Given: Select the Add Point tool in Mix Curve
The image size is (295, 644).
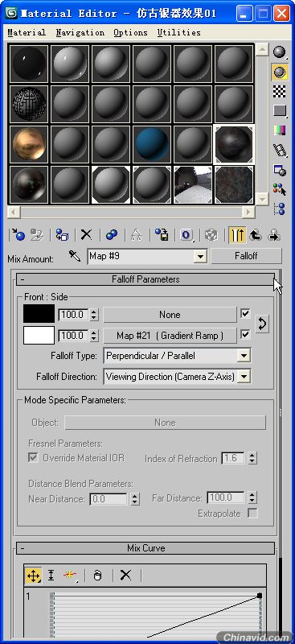Looking at the screenshot, I should pos(70,576).
